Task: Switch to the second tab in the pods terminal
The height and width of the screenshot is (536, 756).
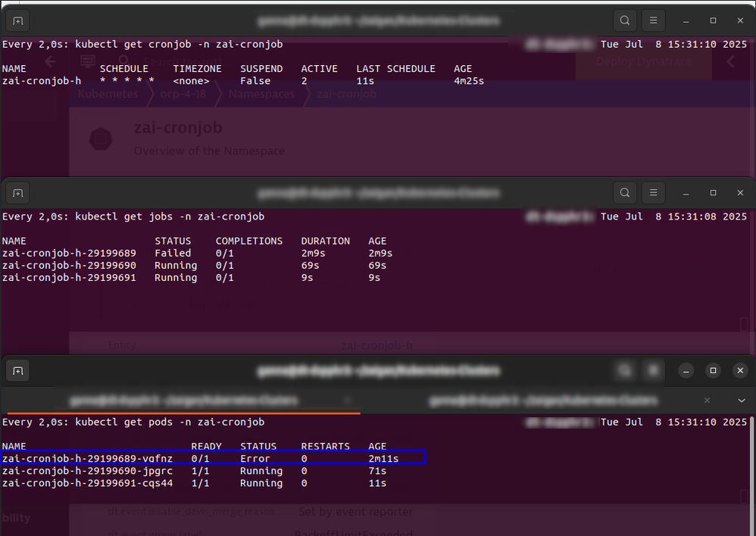Action: (x=542, y=400)
